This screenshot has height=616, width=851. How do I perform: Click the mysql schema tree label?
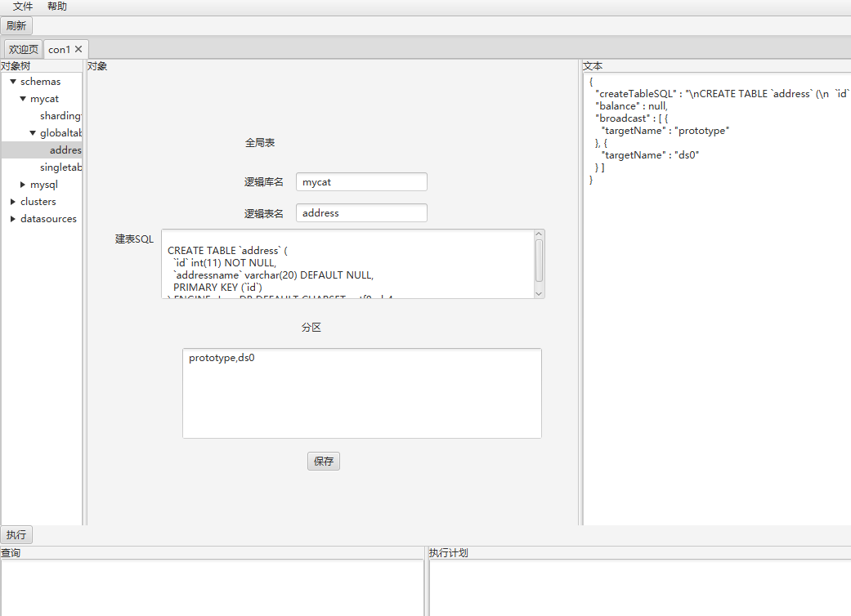pyautogui.click(x=44, y=185)
